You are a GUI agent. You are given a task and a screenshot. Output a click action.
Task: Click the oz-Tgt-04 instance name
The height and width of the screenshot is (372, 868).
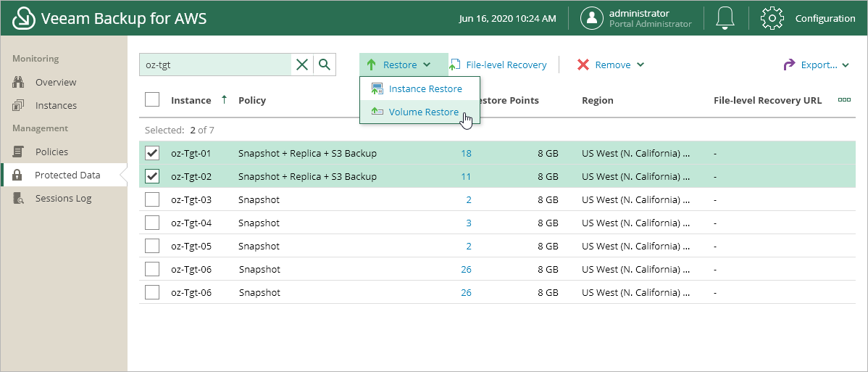pos(191,223)
